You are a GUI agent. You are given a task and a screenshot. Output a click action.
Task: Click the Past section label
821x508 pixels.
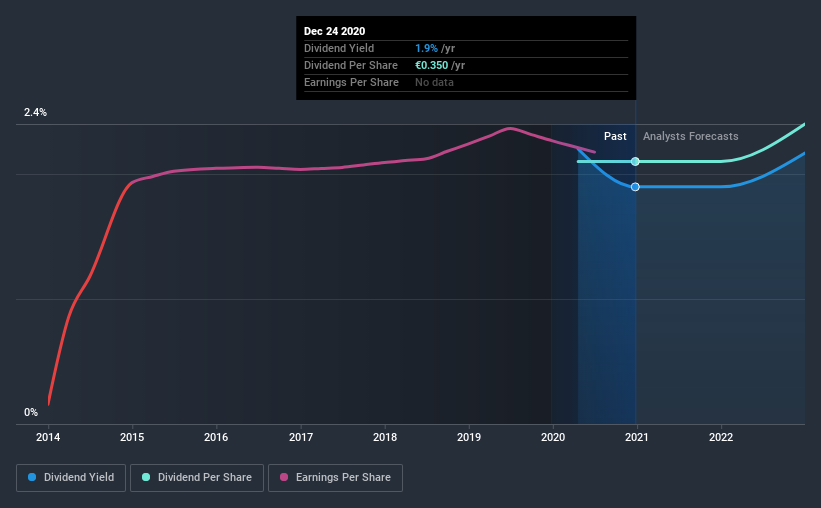(615, 136)
